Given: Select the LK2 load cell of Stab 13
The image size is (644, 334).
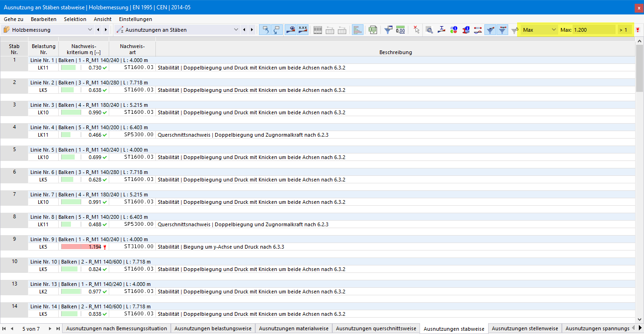Looking at the screenshot, I should (x=43, y=292).
